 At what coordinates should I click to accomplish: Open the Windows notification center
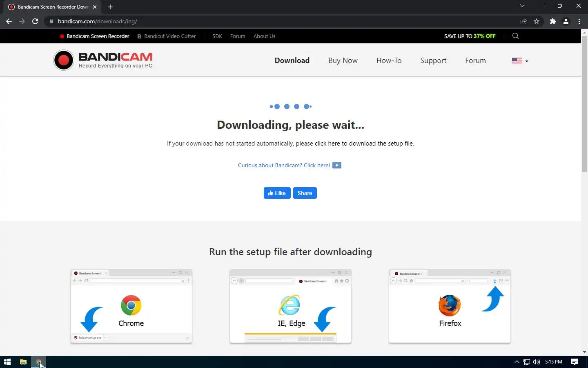tap(575, 362)
